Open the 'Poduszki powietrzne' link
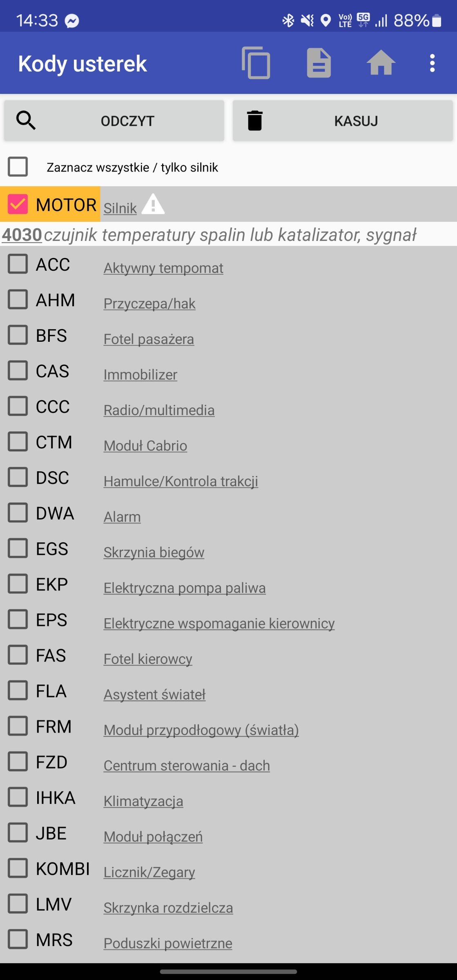 coord(168,943)
